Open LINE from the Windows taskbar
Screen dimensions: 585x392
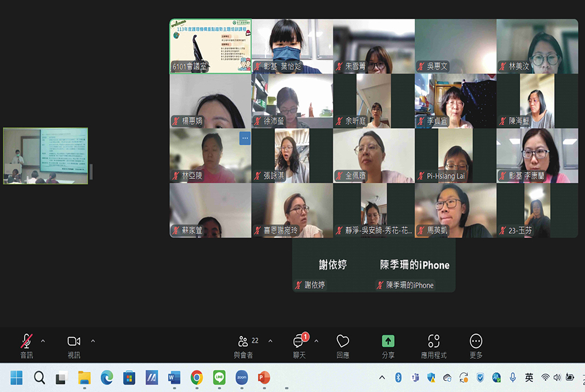click(x=219, y=378)
